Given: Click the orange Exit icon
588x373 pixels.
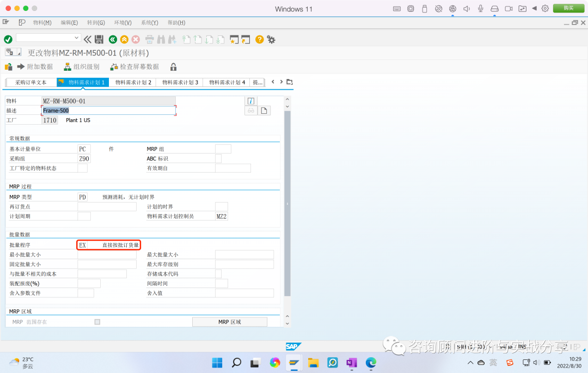Looking at the screenshot, I should click(124, 39).
